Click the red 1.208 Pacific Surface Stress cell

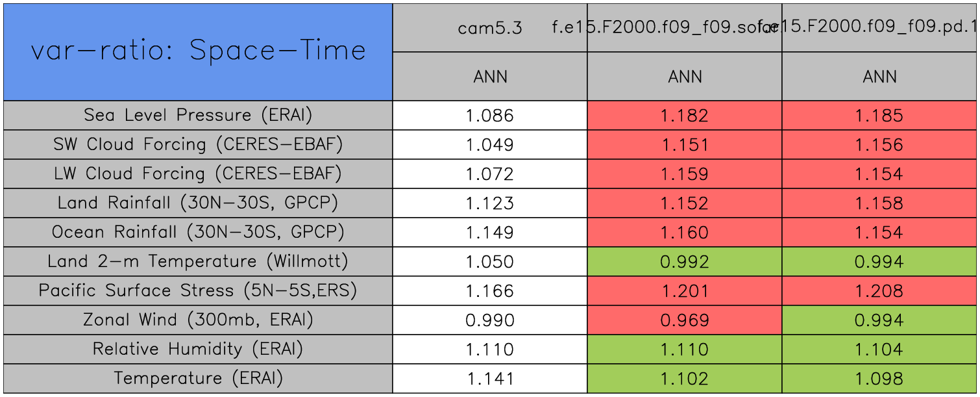[x=879, y=291]
